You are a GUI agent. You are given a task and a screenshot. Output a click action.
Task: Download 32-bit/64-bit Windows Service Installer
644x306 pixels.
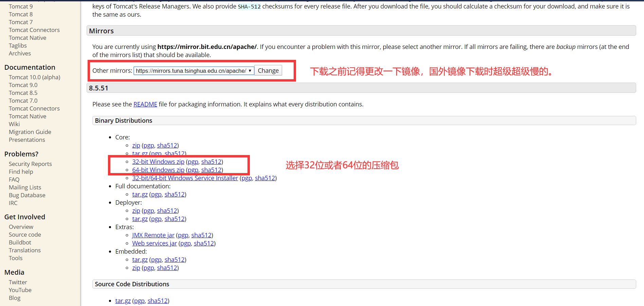click(x=185, y=178)
